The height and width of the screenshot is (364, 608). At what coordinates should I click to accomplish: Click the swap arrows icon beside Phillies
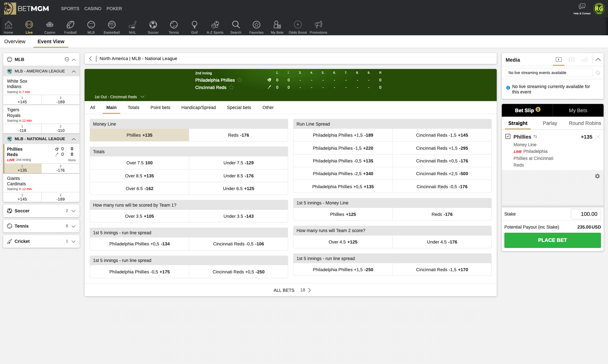pos(535,136)
